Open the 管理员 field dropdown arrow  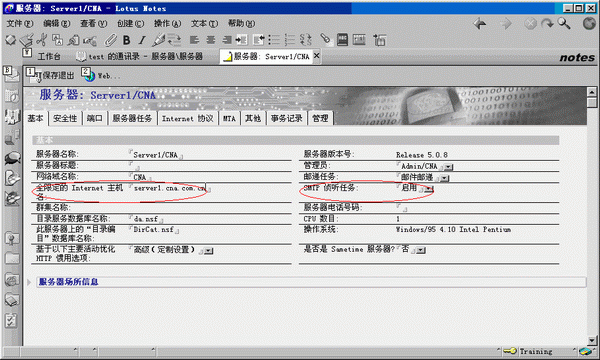click(x=448, y=167)
